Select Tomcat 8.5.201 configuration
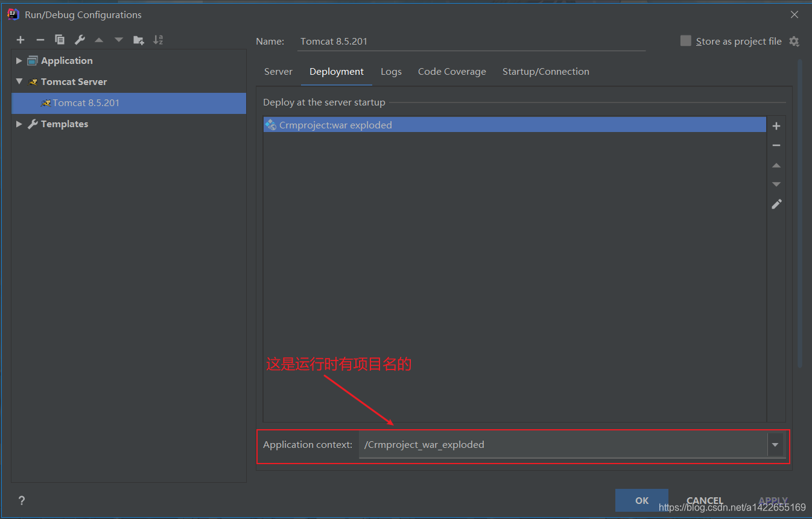 (x=128, y=103)
